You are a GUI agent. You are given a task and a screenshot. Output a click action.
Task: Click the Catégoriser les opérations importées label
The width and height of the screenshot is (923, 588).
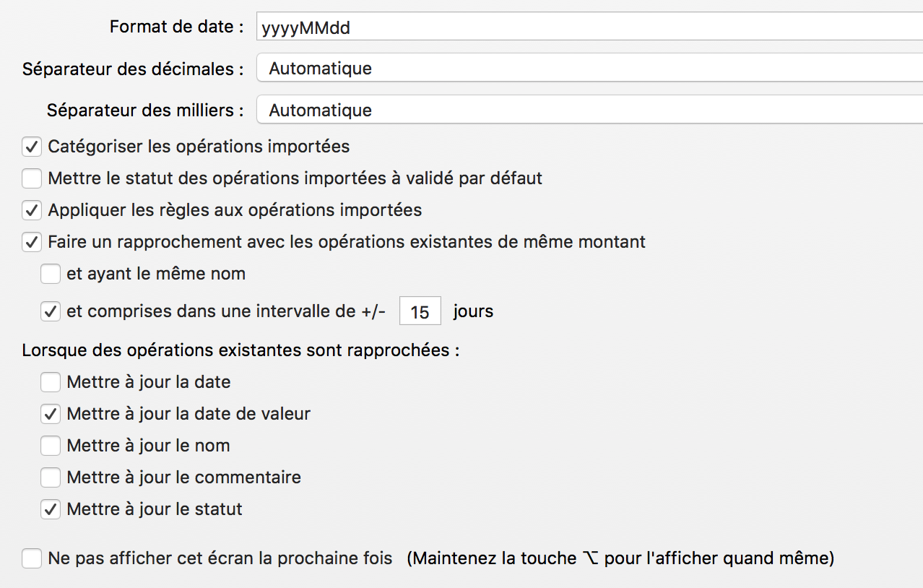[199, 147]
